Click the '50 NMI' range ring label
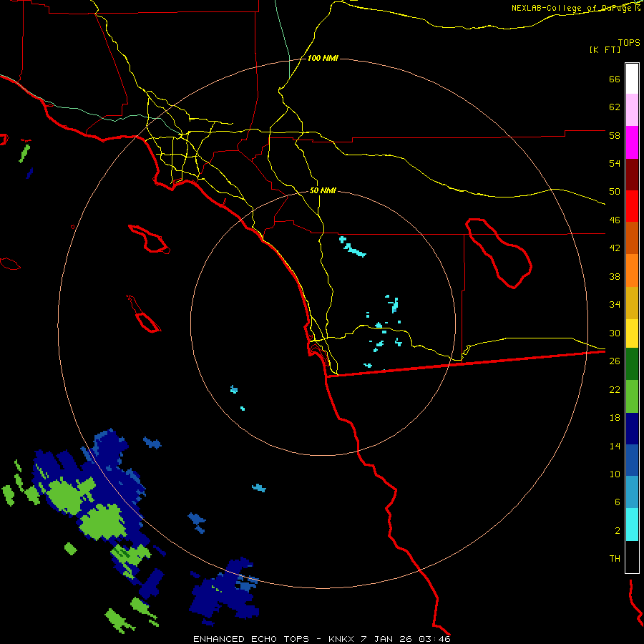 coord(323,190)
